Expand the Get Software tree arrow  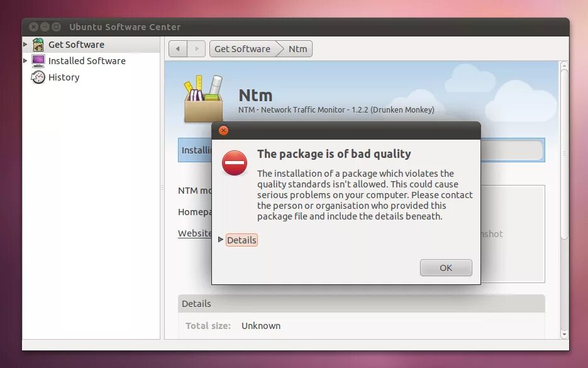pyautogui.click(x=25, y=44)
